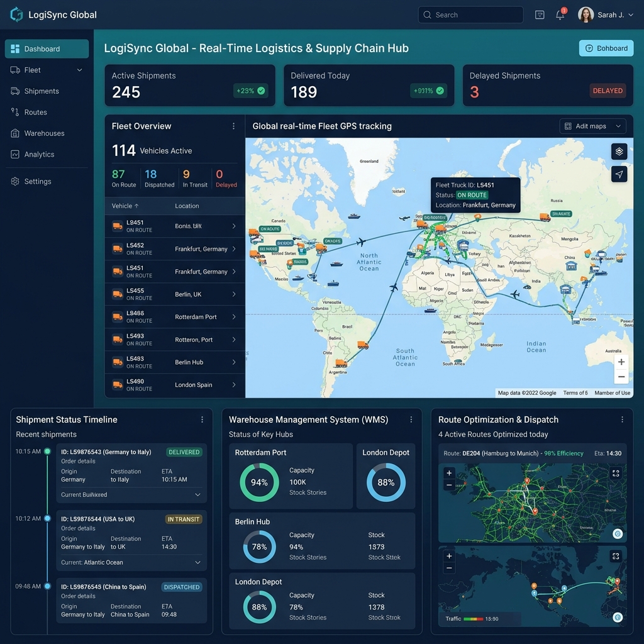Image resolution: width=644 pixels, height=644 pixels.
Task: Click the truck icon of vehicle LS490
Action: click(x=118, y=385)
